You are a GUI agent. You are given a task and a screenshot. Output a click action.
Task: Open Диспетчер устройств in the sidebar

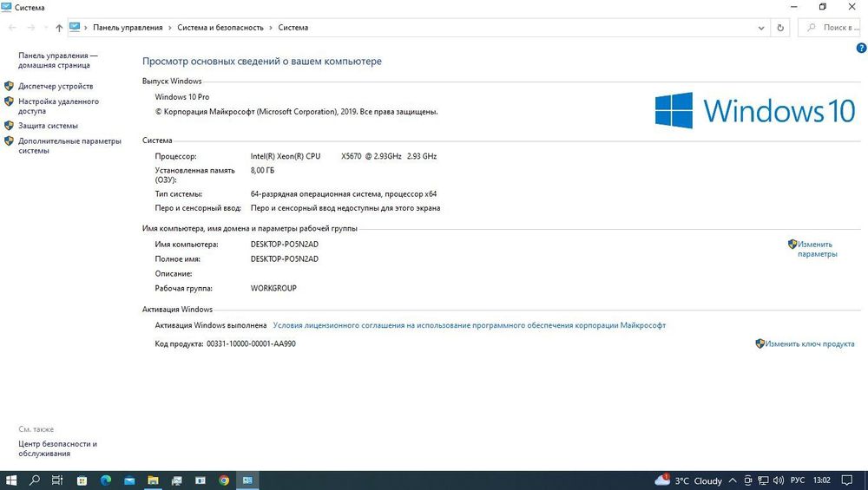[x=56, y=86]
